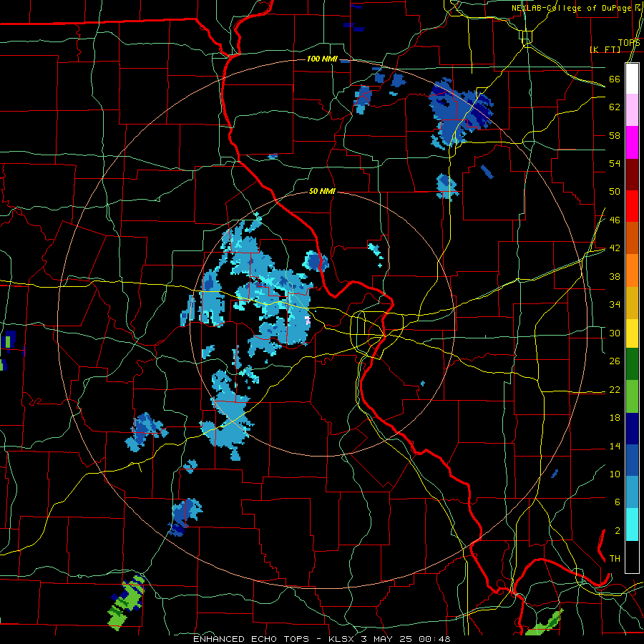Pick the navy blue legend swatch
The image size is (644, 644).
coord(632,429)
